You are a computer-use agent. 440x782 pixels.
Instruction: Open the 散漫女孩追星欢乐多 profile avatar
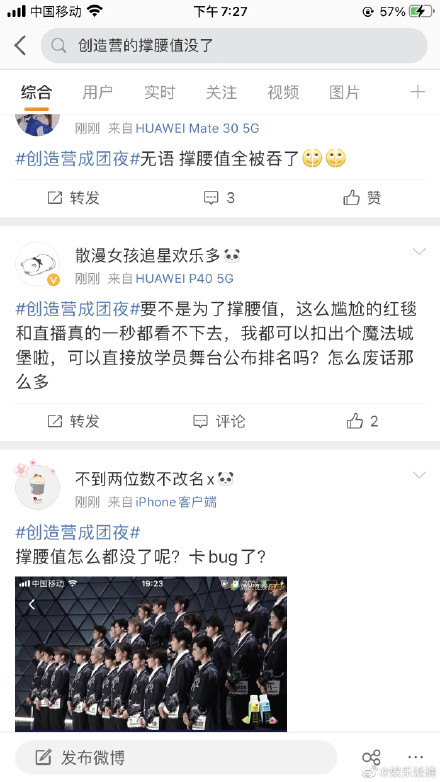coord(37,264)
